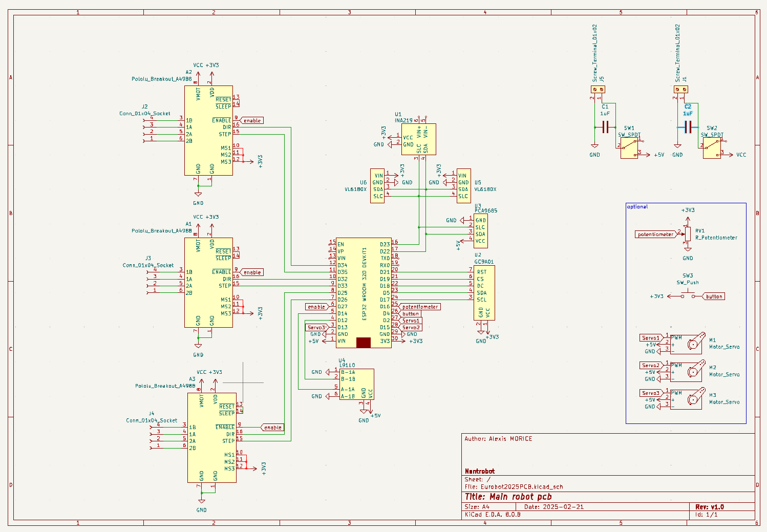
Task: Select the VL6180X U6 sensor block
Action: (x=377, y=186)
